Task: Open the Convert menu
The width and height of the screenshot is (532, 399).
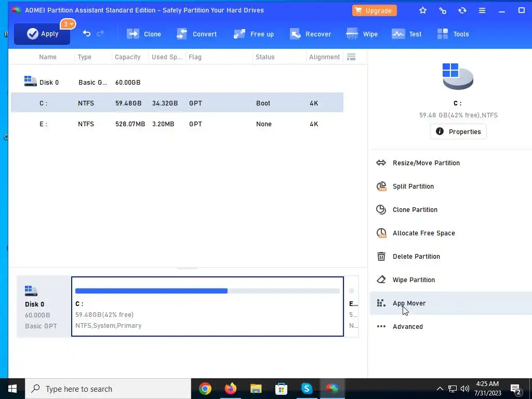Action: 197,34
